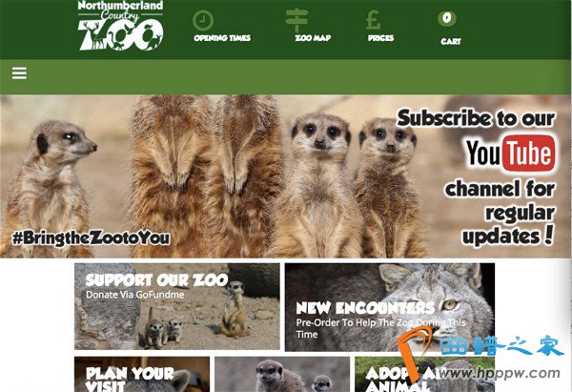The image size is (572, 392).
Task: Click the #BringtheZootoYou hashtag banner text
Action: coord(92,238)
